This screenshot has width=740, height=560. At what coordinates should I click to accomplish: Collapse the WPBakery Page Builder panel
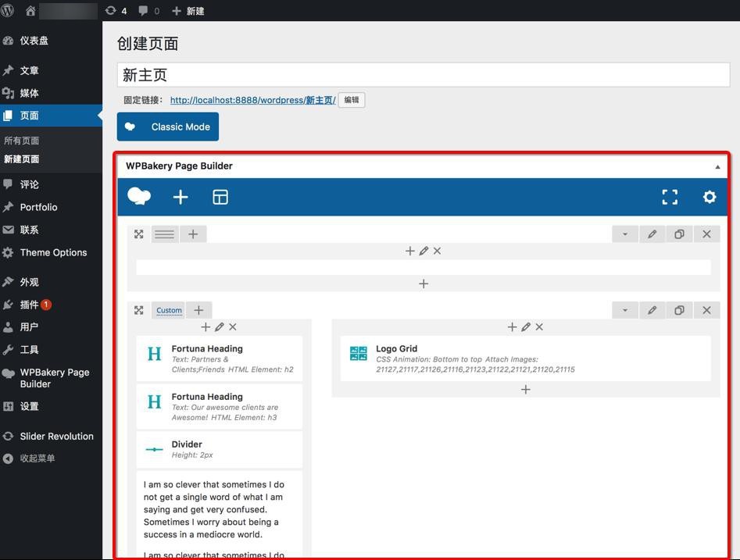[x=717, y=166]
